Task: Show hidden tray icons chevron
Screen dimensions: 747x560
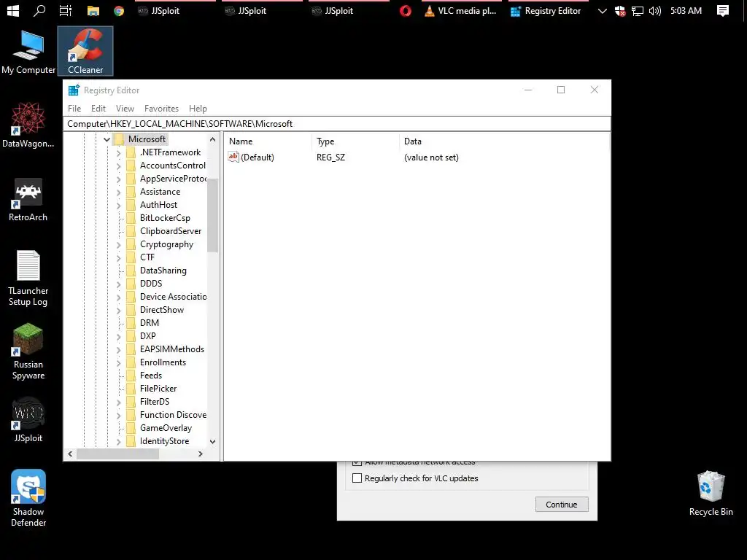Action: [602, 10]
